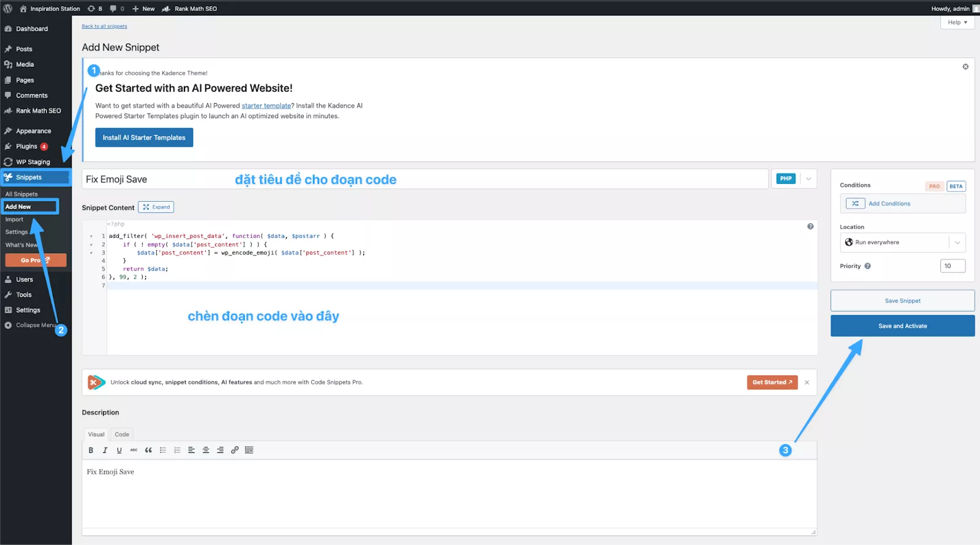
Task: Dismiss the Code Snippets Pro promo banner
Action: (807, 383)
